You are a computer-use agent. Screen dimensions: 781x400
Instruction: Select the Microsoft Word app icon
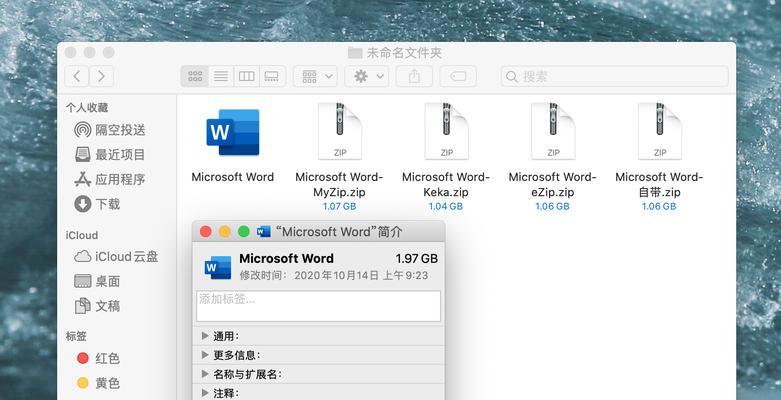point(233,132)
